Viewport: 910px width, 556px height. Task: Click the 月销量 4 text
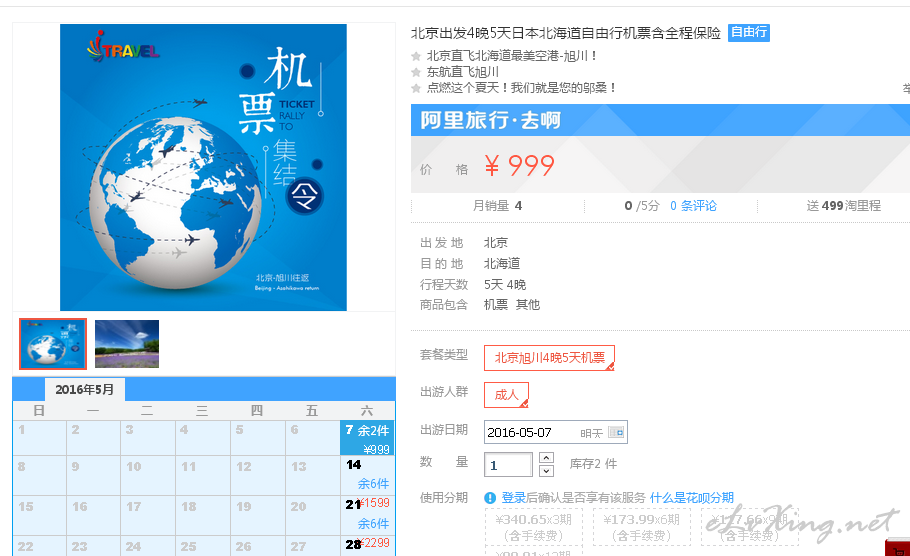pos(497,205)
